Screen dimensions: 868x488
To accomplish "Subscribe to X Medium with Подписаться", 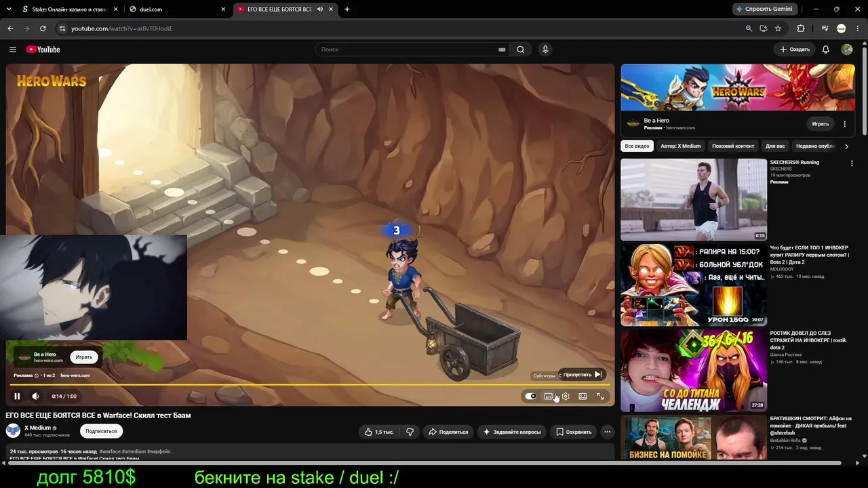I will click(x=101, y=431).
